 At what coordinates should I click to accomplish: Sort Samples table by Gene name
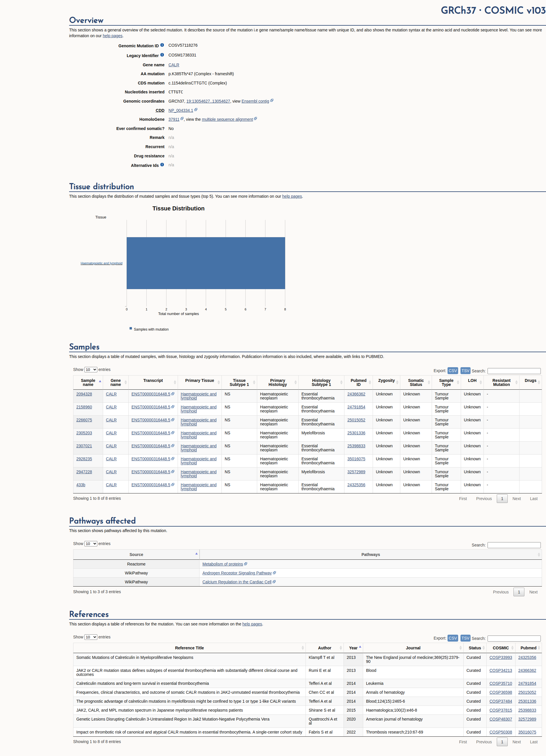pos(115,383)
